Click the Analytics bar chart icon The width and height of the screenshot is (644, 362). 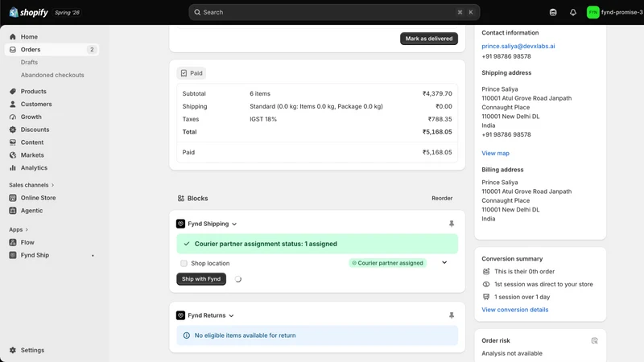(13, 167)
